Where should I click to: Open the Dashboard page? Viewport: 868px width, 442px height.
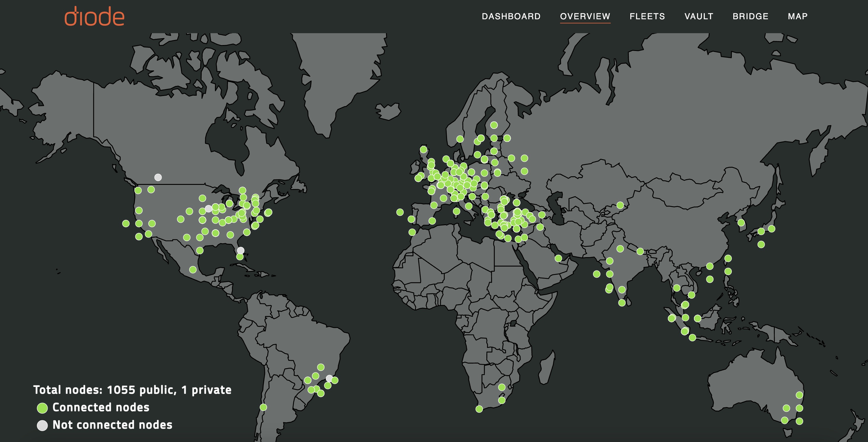click(x=511, y=16)
